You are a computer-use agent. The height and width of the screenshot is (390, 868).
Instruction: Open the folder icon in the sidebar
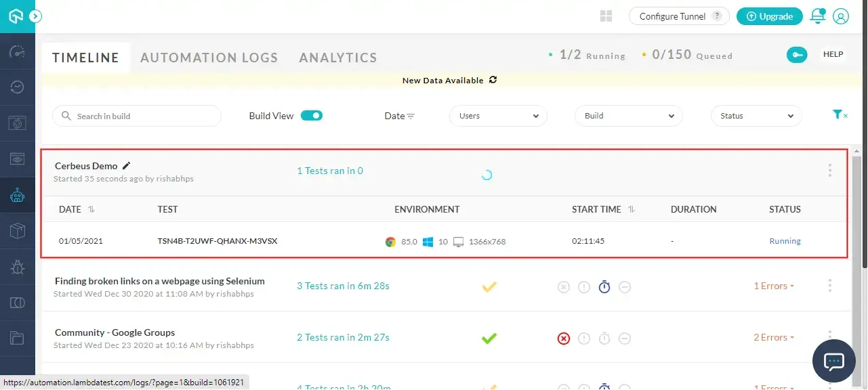click(18, 339)
